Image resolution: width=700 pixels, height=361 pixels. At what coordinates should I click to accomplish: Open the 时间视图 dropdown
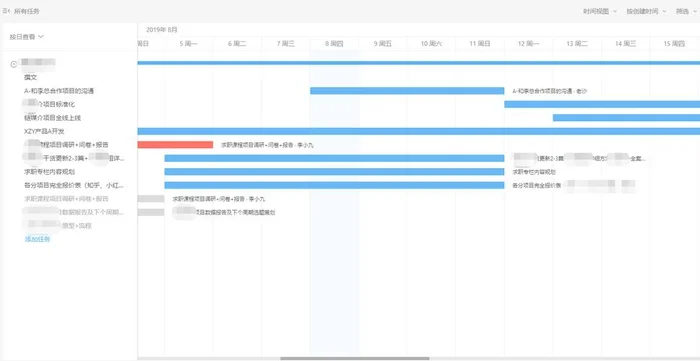click(600, 12)
